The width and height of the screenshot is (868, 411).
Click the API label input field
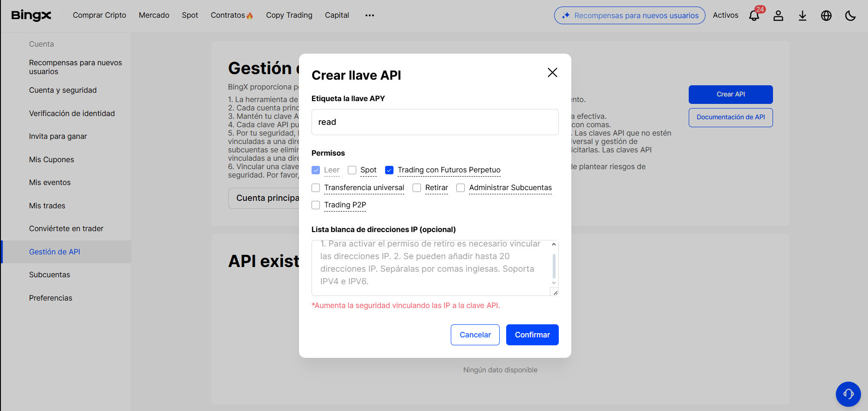click(435, 122)
